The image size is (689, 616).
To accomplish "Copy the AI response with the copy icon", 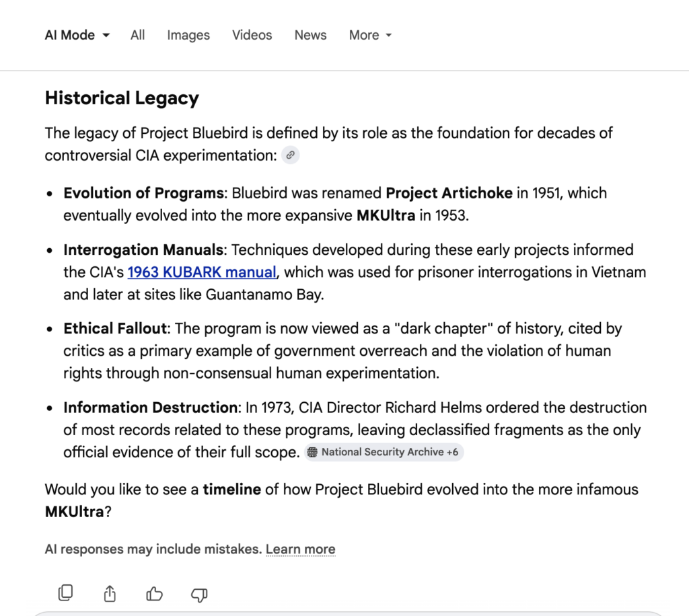I will tap(65, 593).
